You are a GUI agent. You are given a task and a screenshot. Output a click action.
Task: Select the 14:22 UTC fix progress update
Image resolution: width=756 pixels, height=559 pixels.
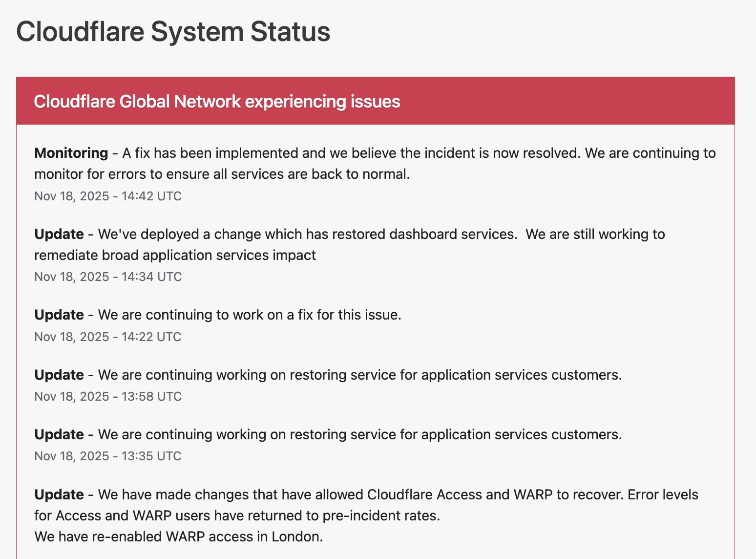218,315
